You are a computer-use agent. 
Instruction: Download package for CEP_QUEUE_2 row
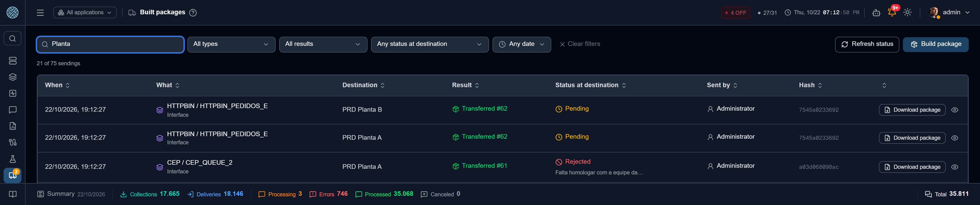point(912,167)
